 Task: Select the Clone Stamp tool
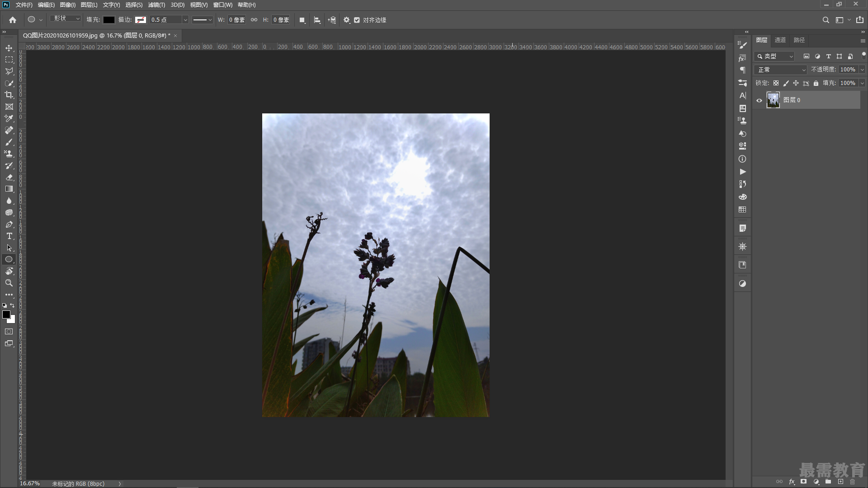[9, 154]
